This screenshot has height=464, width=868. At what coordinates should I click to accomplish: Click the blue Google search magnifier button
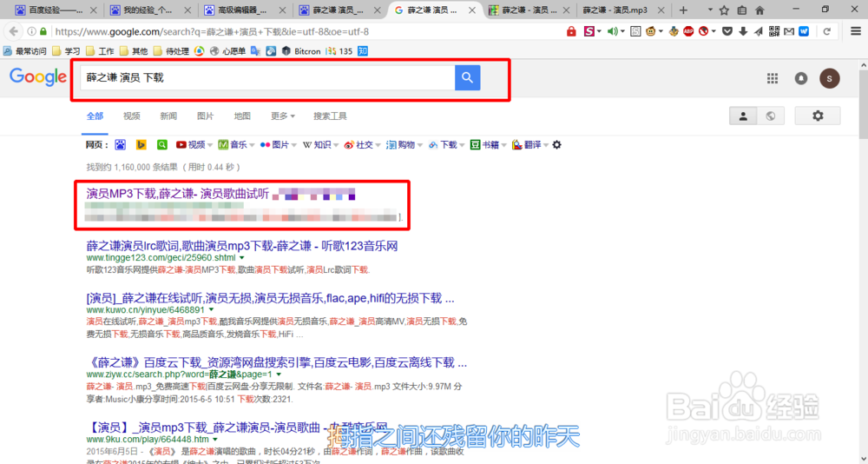pos(467,77)
